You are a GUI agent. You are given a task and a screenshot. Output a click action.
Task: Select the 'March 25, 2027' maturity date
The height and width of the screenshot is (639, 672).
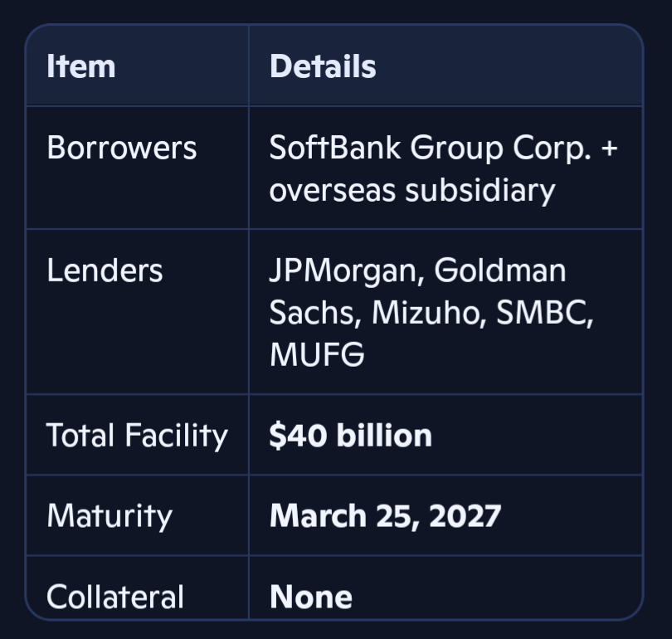(385, 515)
